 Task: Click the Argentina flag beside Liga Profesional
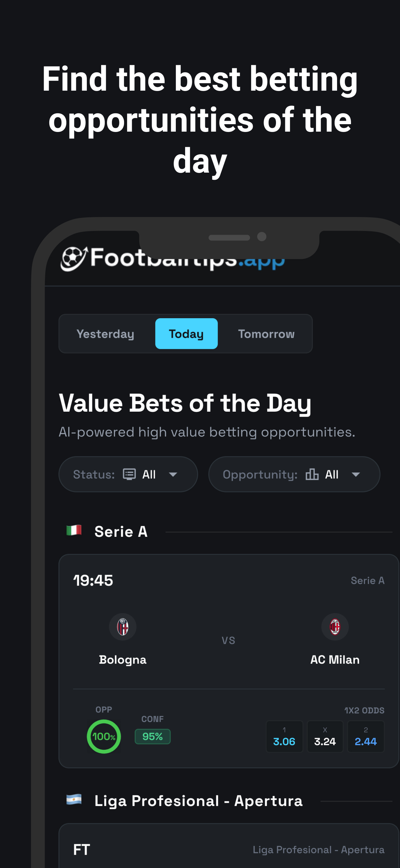(x=75, y=801)
